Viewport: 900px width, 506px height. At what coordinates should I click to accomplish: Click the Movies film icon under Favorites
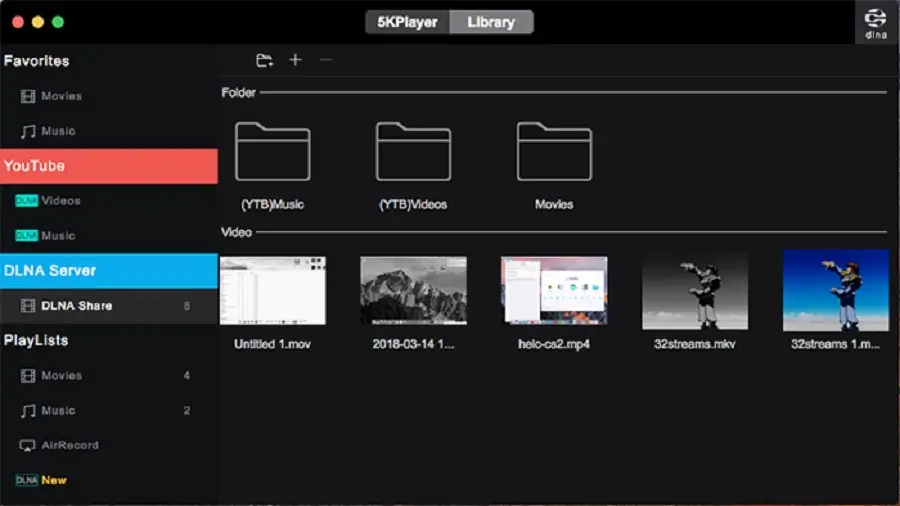click(x=28, y=96)
